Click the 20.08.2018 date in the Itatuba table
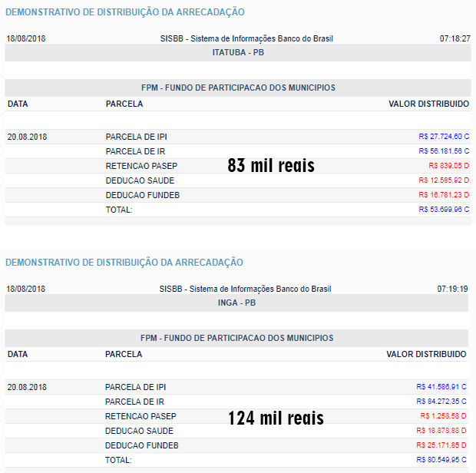This screenshot has width=476, height=473. [28, 137]
